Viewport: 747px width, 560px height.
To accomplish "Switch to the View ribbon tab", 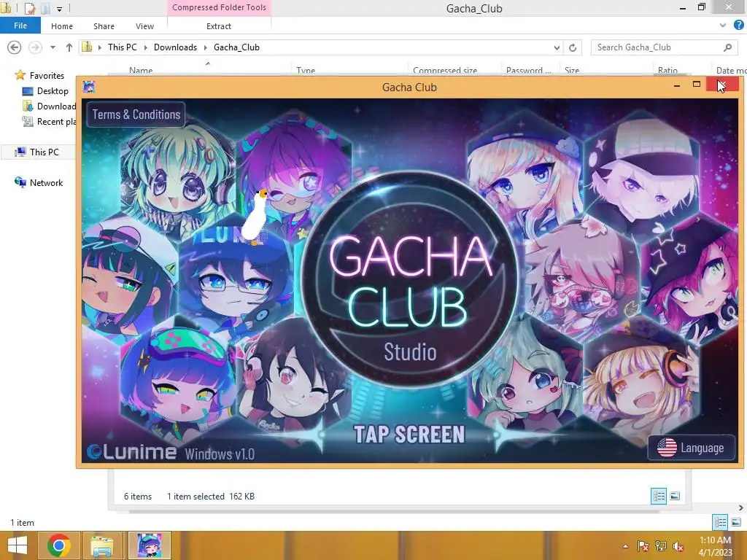I will 145,26.
